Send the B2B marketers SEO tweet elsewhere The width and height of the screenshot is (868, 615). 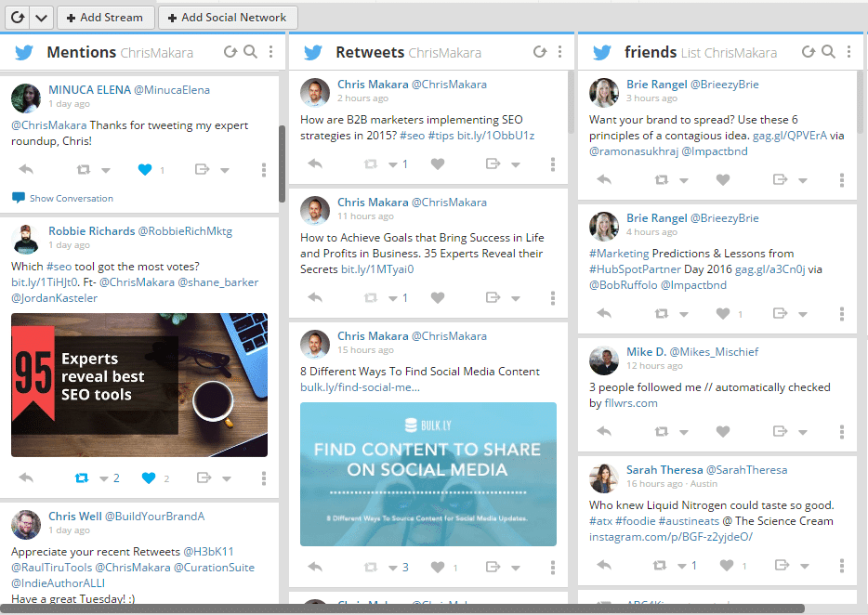(493, 164)
